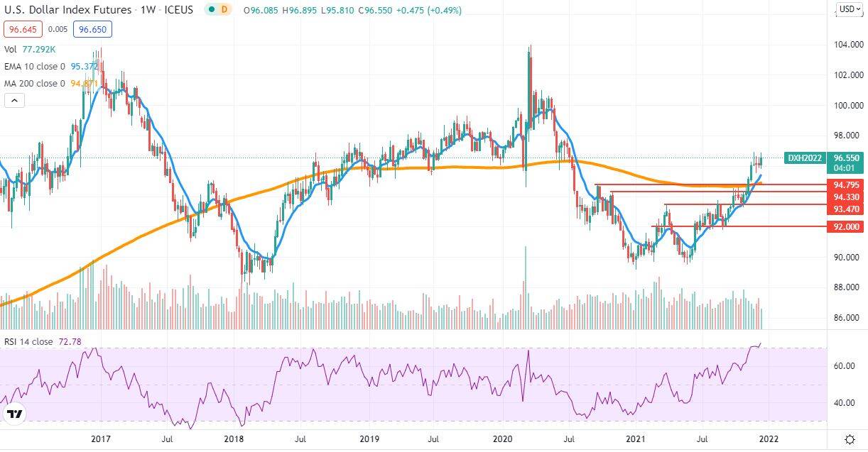
Task: Click the H96.895 high value
Action: tap(299, 10)
